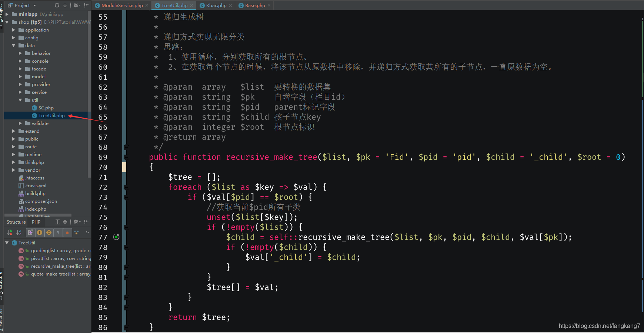Open Project panel settings gear
The width and height of the screenshot is (644, 333).
coord(77,5)
